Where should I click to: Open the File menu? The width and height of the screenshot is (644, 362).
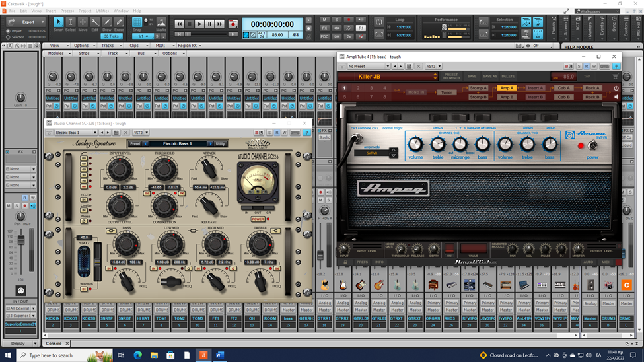(x=13, y=11)
